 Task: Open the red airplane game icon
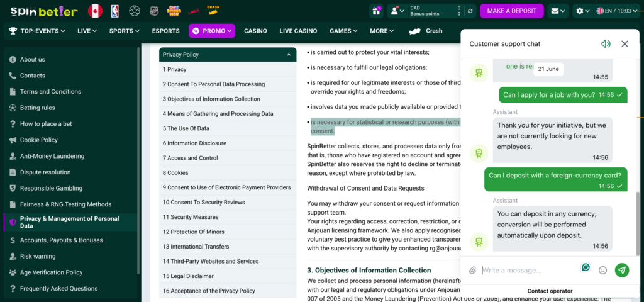(x=193, y=11)
